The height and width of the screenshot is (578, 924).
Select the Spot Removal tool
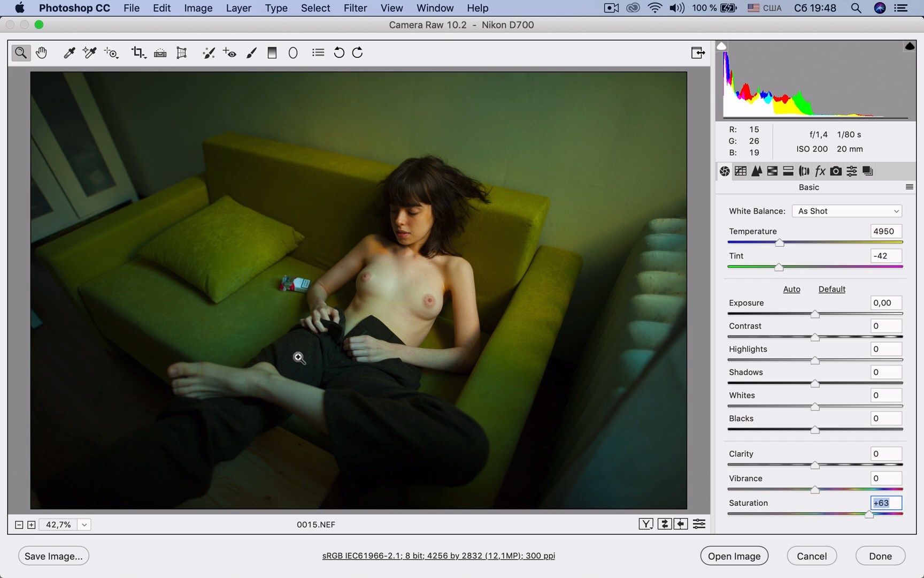pyautogui.click(x=209, y=52)
